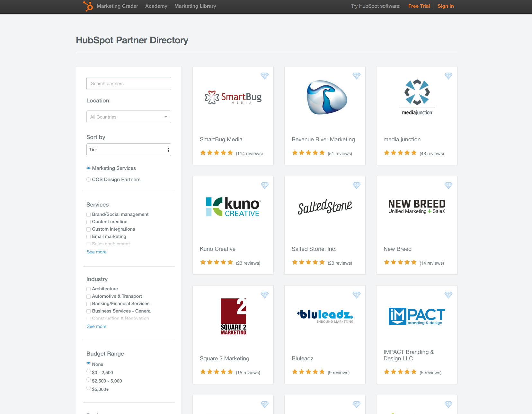The image size is (532, 414).
Task: Open the Sort by Tier dropdown
Action: (x=129, y=149)
